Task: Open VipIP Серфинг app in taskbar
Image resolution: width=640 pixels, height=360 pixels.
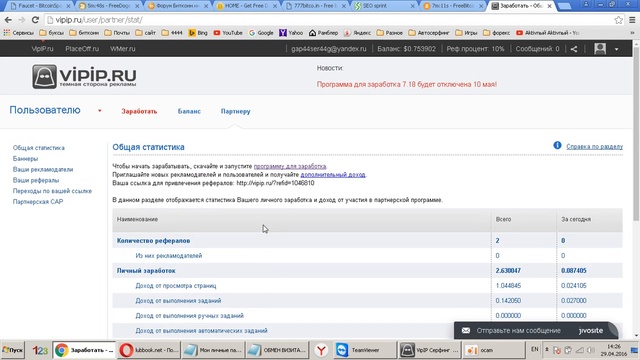Action: [x=430, y=350]
